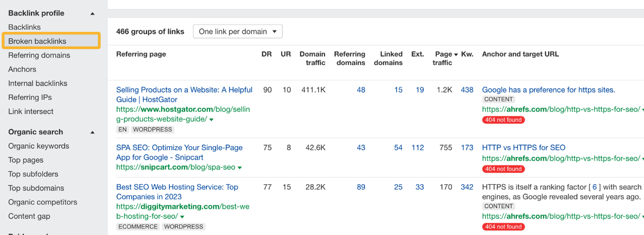Click the Referring page column header

tap(141, 54)
